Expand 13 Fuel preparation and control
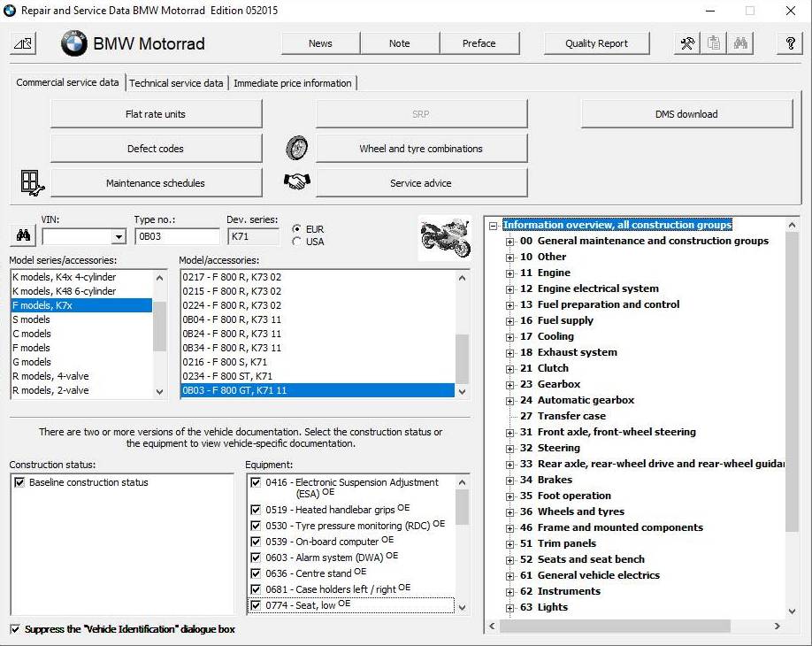812x646 pixels. 510,305
